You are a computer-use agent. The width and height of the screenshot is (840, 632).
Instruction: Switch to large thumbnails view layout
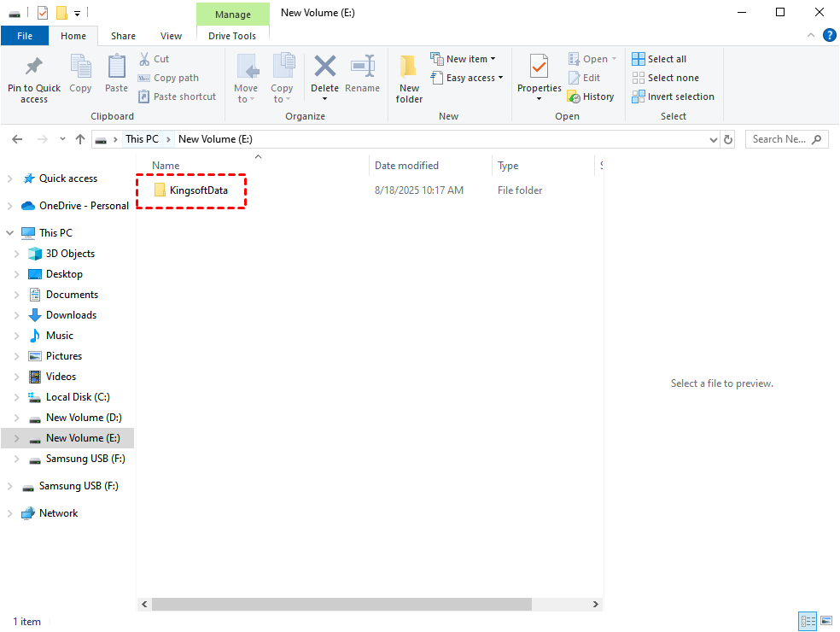click(x=825, y=621)
